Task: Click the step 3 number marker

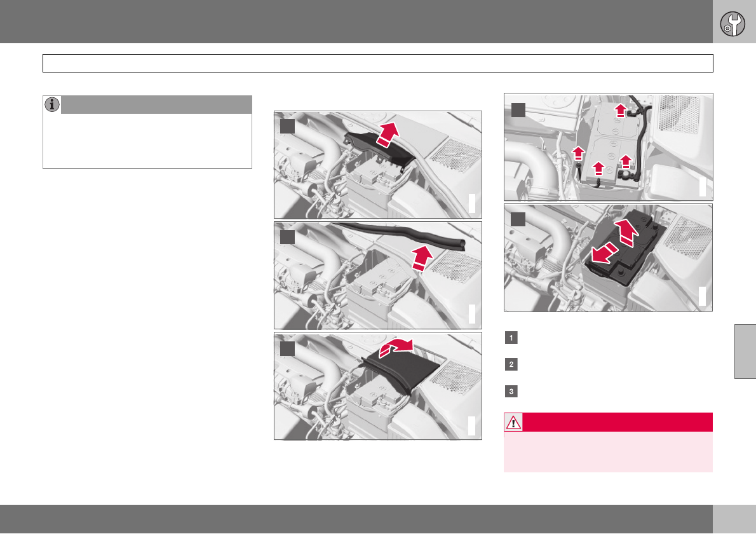Action: tap(510, 391)
